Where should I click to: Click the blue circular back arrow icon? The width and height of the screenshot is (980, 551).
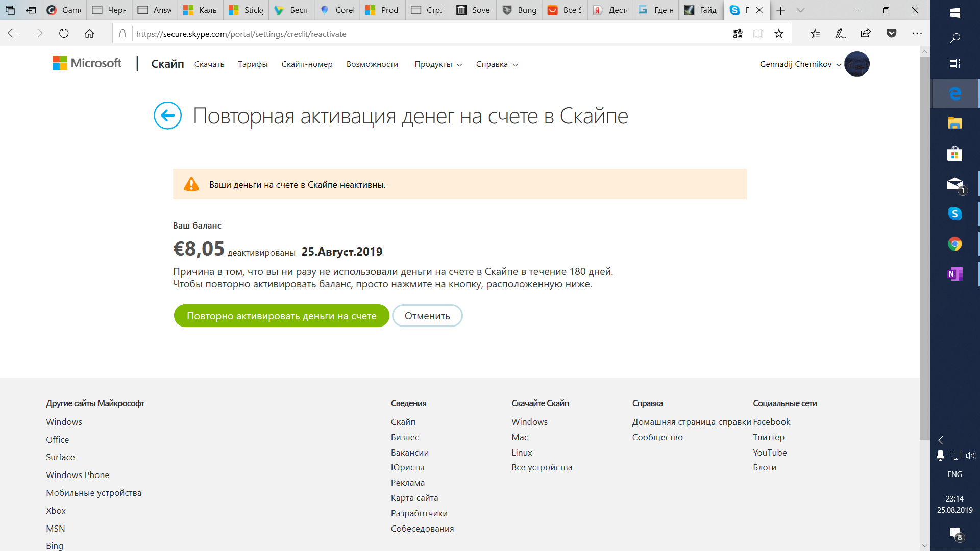(x=167, y=115)
